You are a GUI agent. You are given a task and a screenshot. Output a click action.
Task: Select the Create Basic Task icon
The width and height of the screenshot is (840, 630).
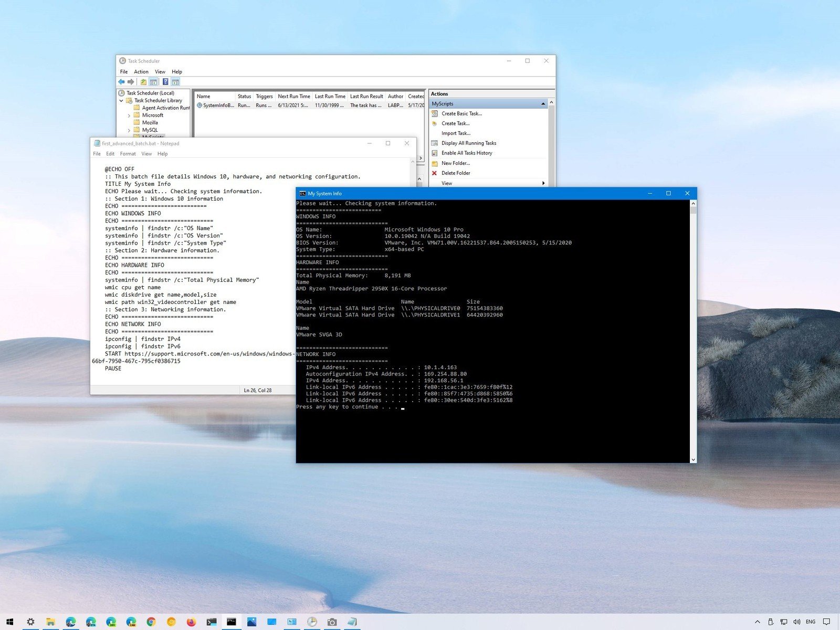coord(435,113)
